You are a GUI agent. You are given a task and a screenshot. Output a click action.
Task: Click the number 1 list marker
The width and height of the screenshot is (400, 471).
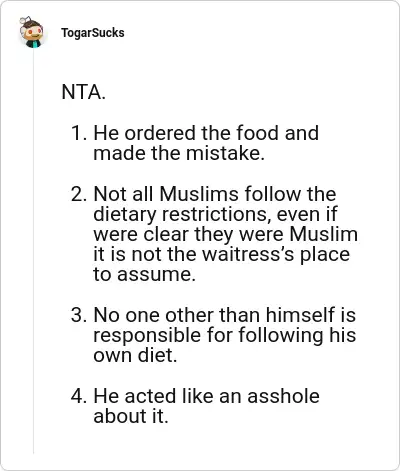[x=79, y=133]
